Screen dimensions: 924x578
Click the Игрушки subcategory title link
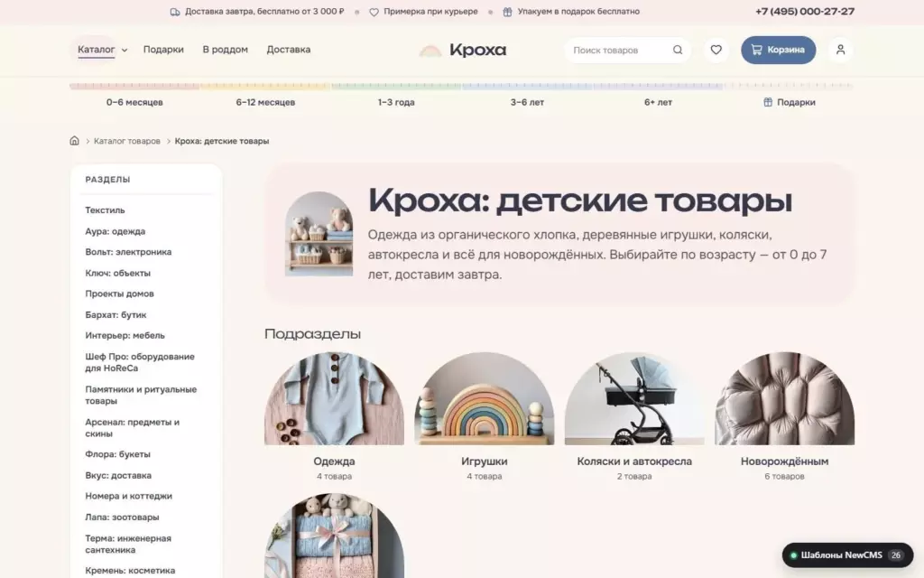click(x=485, y=461)
